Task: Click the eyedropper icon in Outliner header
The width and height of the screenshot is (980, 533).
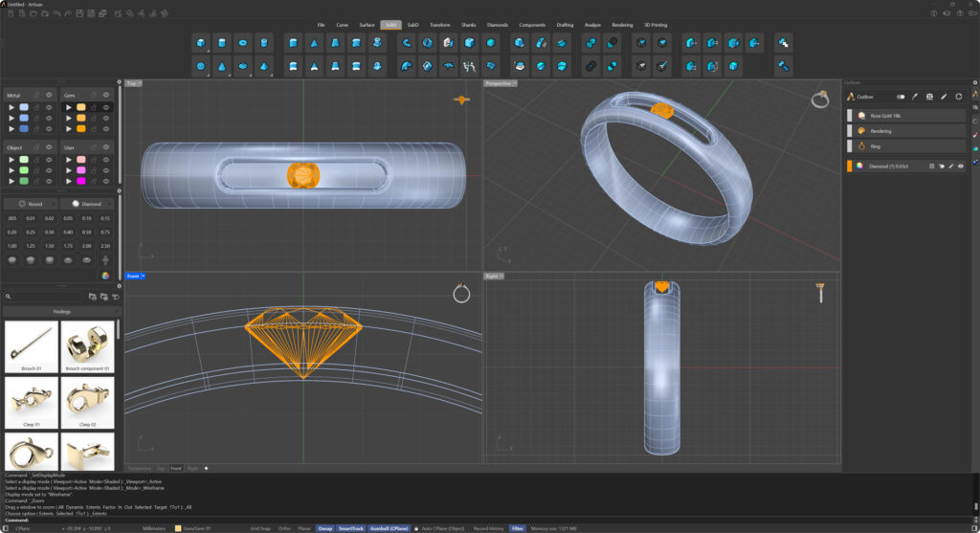Action: pos(915,97)
